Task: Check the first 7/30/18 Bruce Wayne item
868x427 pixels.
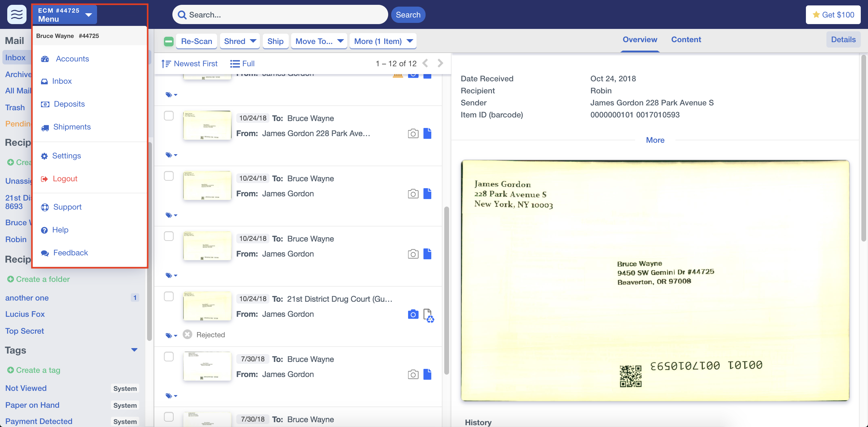Action: [168, 357]
